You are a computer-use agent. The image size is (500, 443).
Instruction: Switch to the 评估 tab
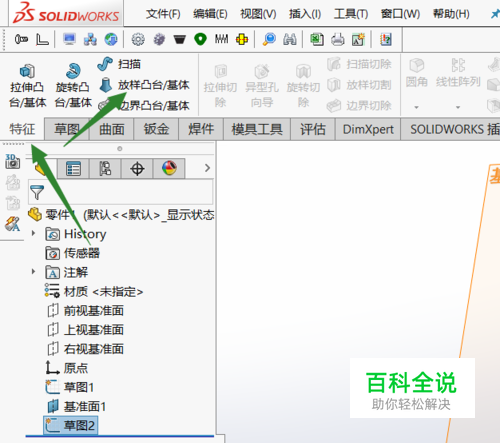pos(313,129)
